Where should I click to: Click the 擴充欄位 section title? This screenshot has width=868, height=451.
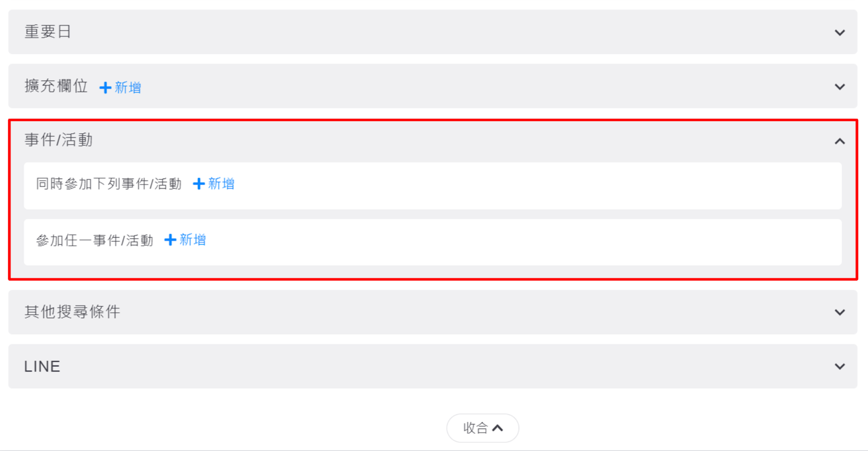click(56, 86)
